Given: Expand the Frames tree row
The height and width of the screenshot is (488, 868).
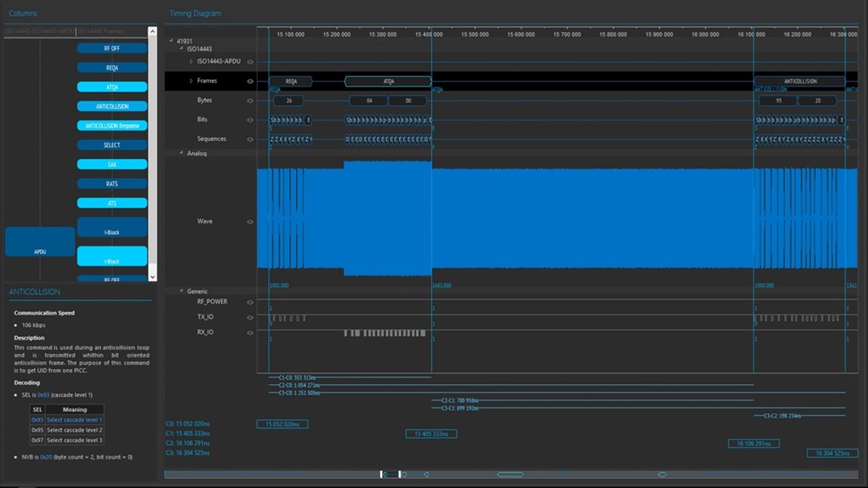Looking at the screenshot, I should click(191, 81).
